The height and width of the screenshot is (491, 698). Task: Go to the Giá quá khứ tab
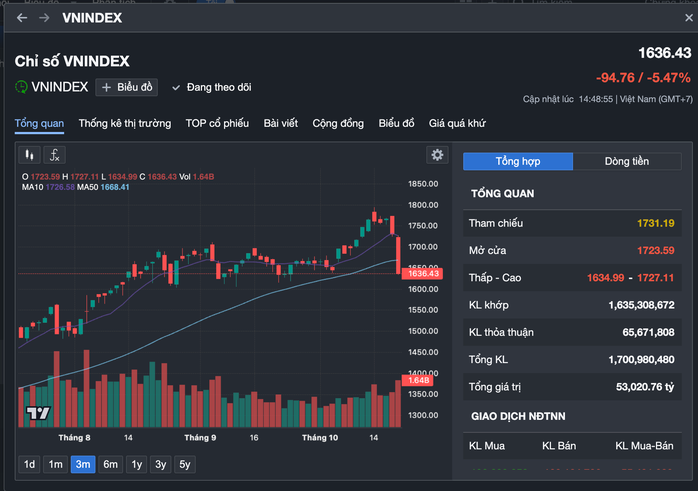click(x=457, y=124)
